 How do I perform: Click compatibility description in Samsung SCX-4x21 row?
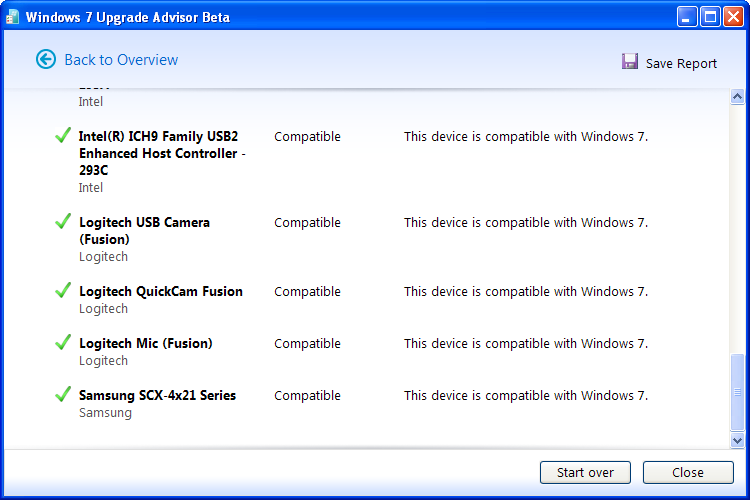click(x=526, y=396)
